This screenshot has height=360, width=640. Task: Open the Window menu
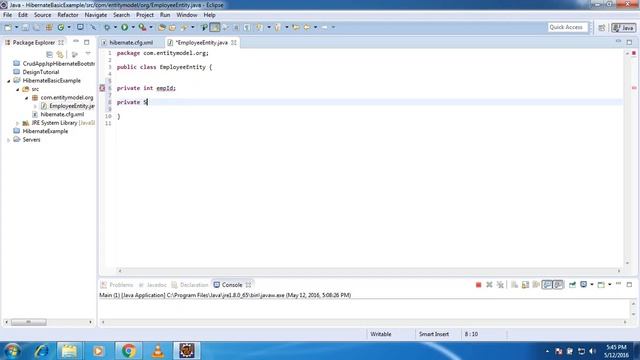187,15
